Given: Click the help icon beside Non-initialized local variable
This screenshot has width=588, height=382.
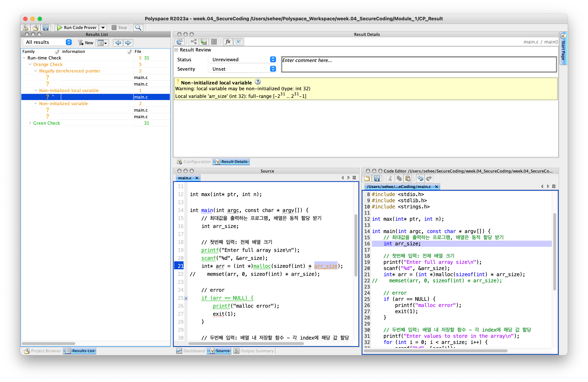Looking at the screenshot, I should point(258,82).
